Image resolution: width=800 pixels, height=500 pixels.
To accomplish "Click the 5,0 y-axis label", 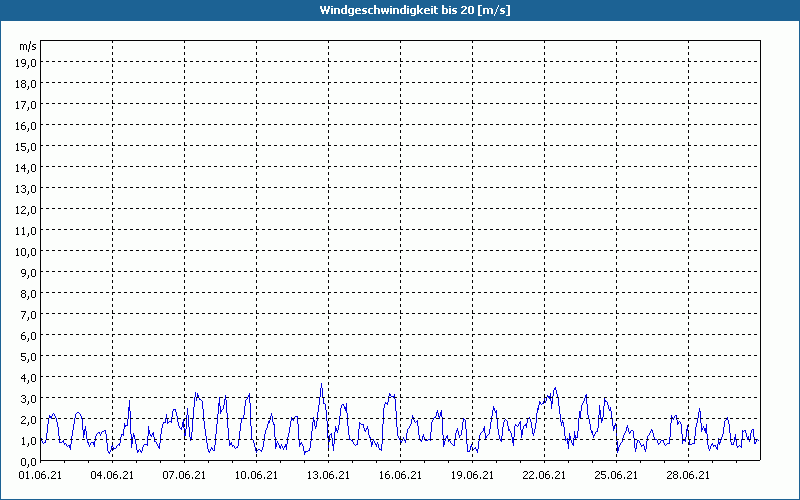I will 30,357.
